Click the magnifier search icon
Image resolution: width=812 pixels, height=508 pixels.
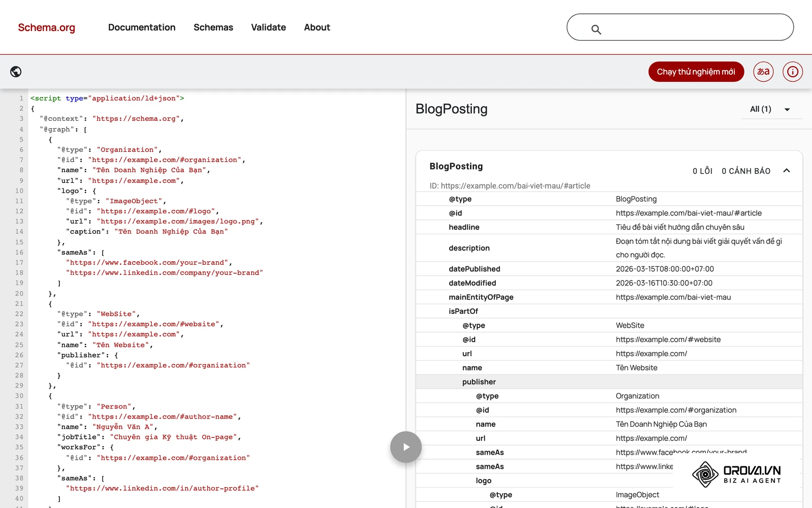[x=596, y=29]
